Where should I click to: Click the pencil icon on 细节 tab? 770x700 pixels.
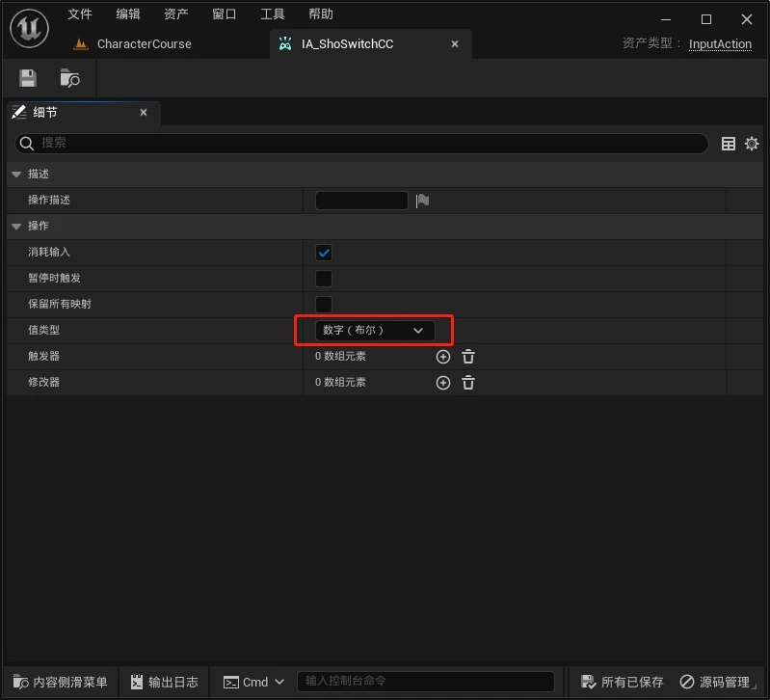pos(19,112)
